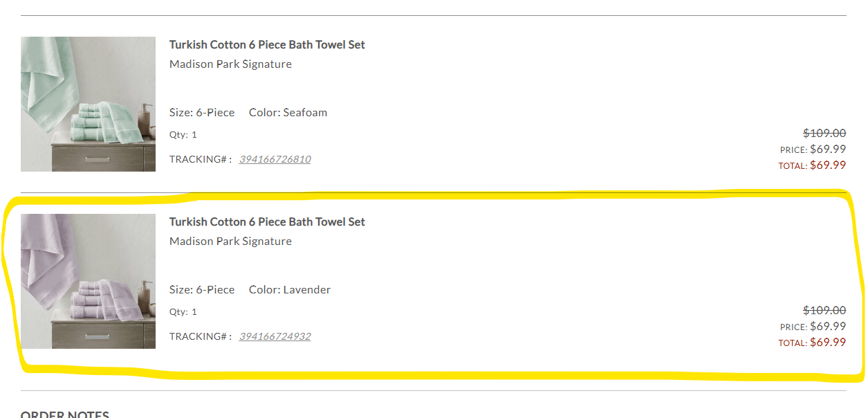Click the ORDER NOTES heading
Screen dimensions: 868x418
[65, 414]
